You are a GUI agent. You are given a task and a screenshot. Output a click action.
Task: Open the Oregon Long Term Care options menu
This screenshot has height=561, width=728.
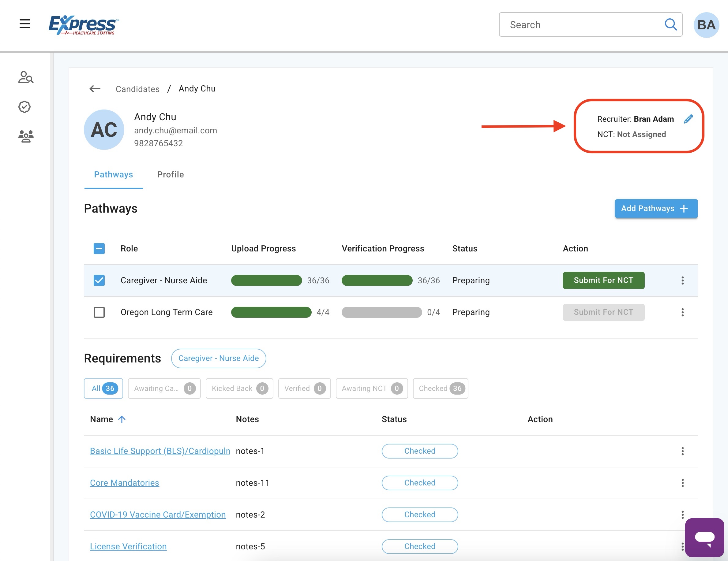coord(682,312)
